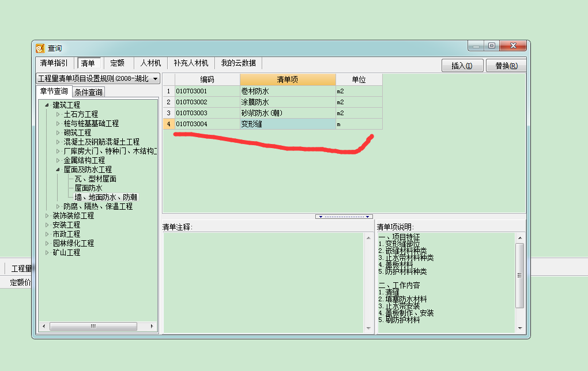Click the 查询 window title icon
This screenshot has height=371, width=588.
click(40, 48)
